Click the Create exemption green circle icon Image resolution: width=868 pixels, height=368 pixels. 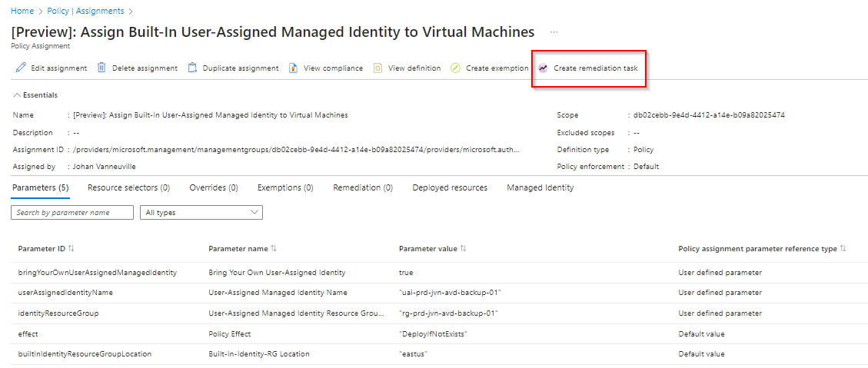point(456,68)
